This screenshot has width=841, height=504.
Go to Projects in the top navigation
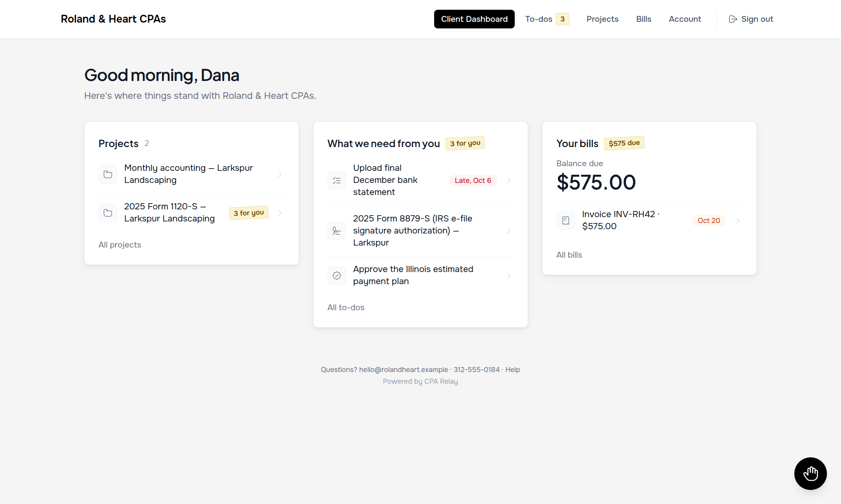602,19
